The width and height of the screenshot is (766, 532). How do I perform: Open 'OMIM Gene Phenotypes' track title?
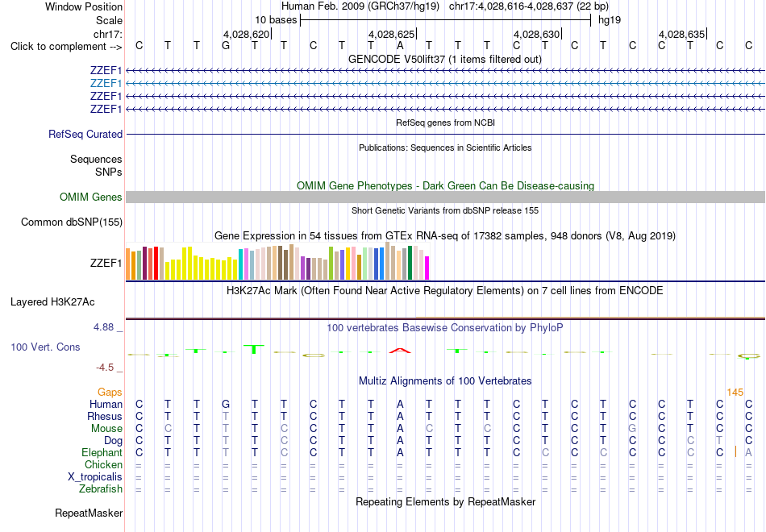[x=445, y=185]
